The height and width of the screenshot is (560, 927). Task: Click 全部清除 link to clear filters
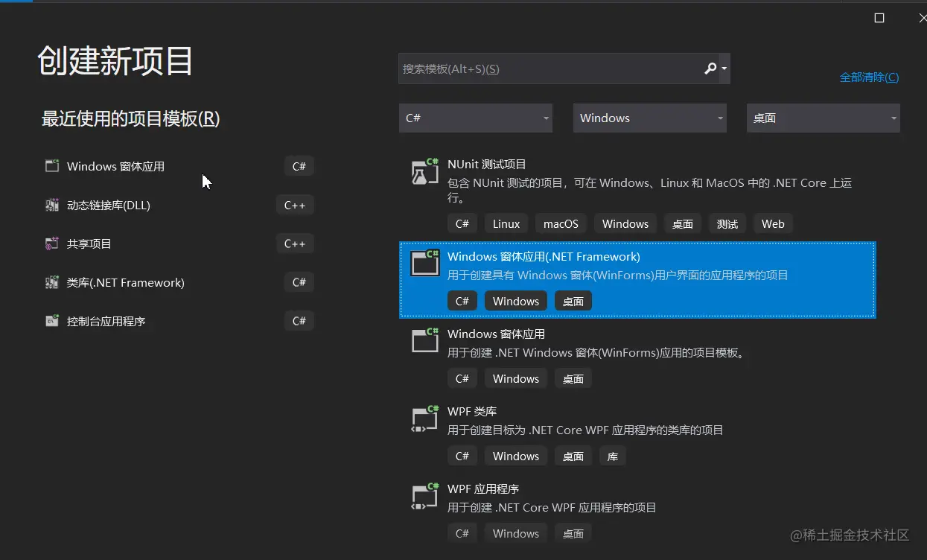(869, 77)
